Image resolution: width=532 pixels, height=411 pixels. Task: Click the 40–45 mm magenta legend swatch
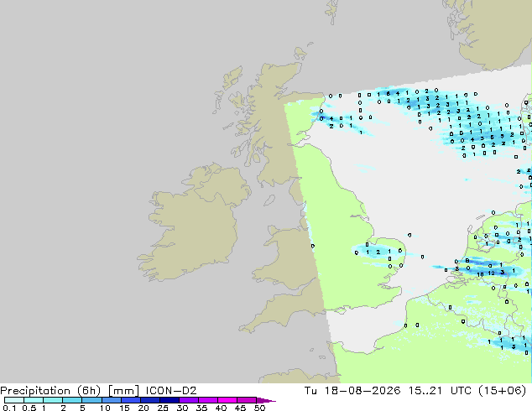coord(227,400)
